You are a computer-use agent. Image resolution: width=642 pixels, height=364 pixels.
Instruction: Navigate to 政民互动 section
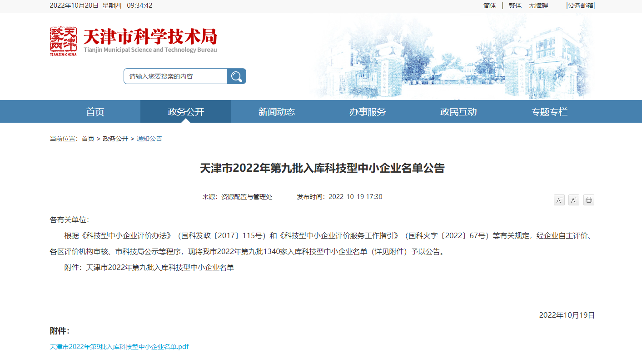point(458,112)
